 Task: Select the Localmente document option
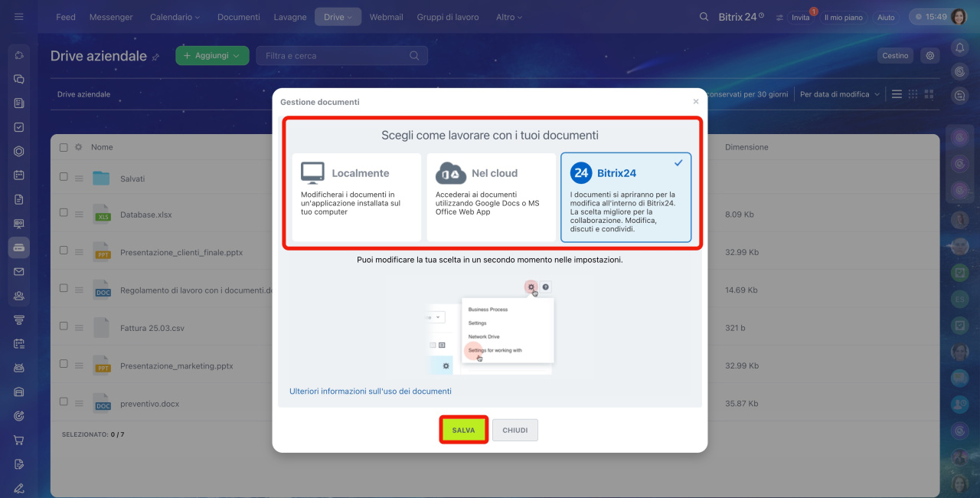coord(357,197)
